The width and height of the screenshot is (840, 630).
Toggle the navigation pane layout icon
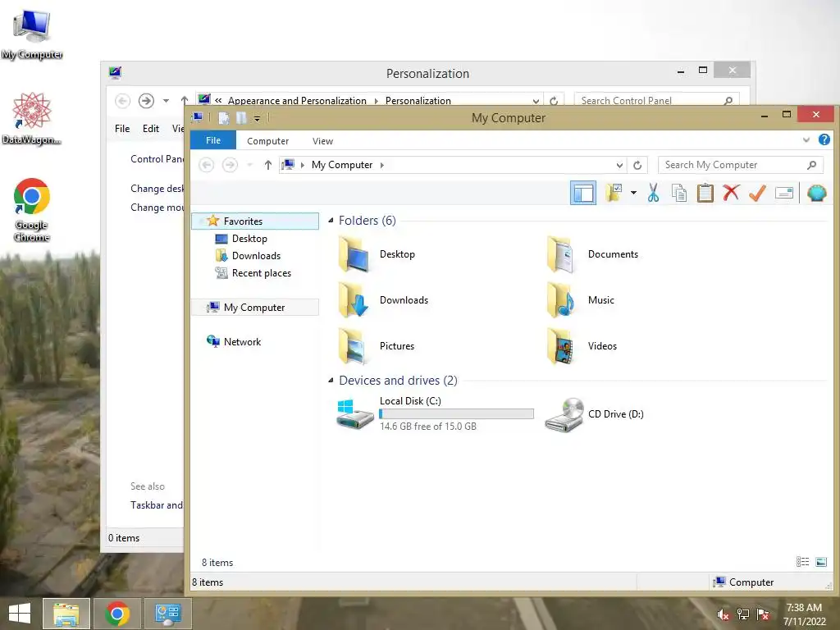[x=583, y=193]
